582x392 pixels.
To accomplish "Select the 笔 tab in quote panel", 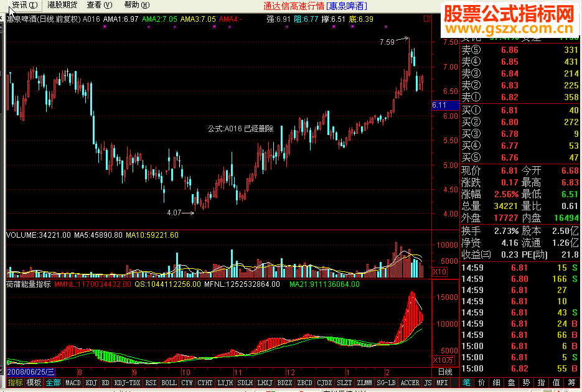I will 467,383.
